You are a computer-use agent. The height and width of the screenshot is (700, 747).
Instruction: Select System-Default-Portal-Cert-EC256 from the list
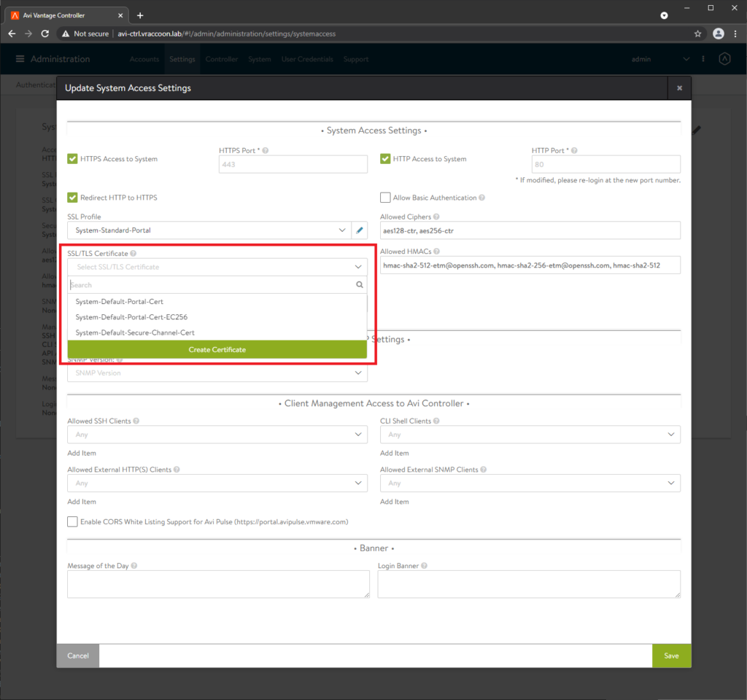[131, 316]
